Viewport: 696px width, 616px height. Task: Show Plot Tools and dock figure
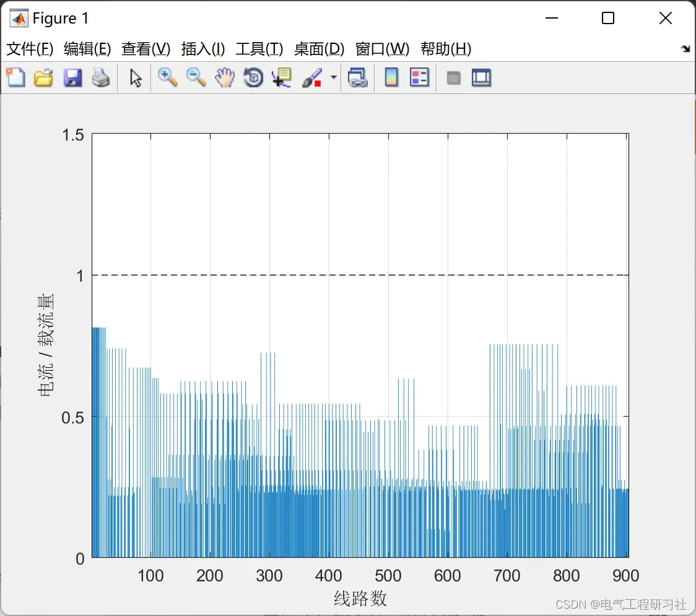point(481,77)
